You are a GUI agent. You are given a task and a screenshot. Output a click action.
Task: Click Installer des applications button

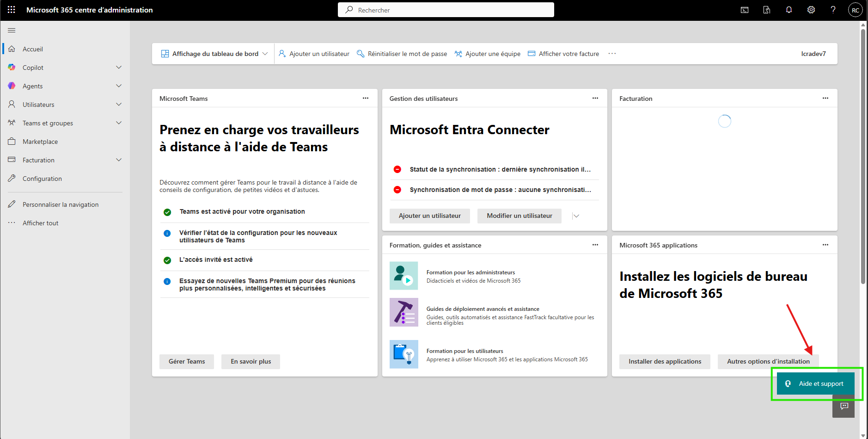click(665, 362)
